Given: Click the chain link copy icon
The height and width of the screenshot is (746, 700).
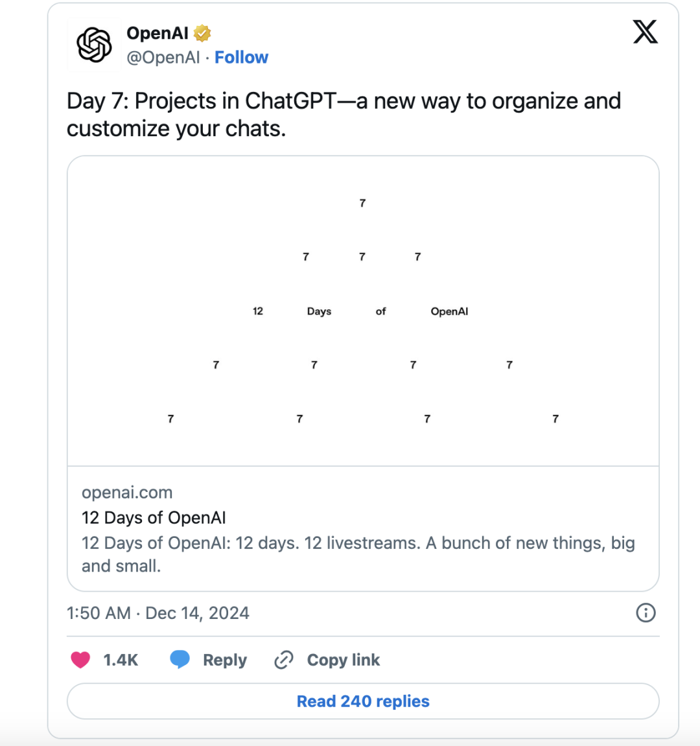Looking at the screenshot, I should point(284,660).
